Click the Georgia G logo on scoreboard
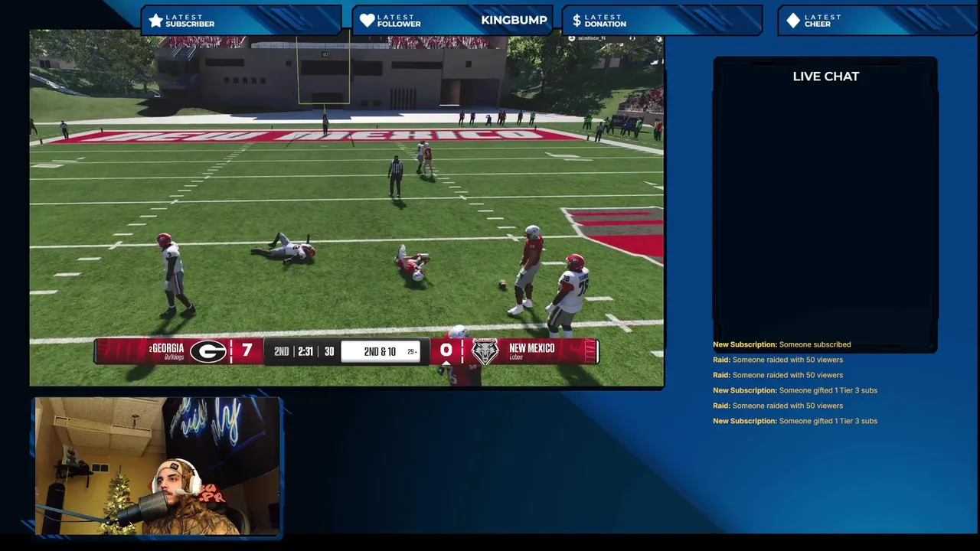 coord(208,351)
